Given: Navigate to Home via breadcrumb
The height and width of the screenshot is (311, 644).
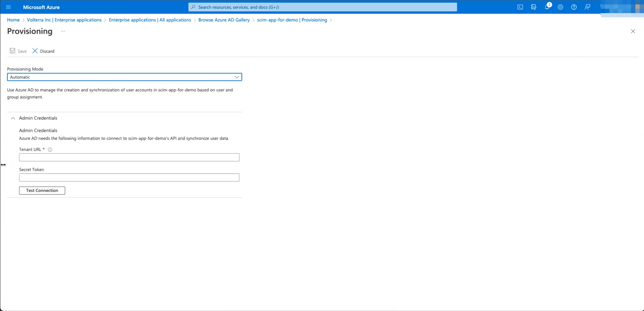Looking at the screenshot, I should 13,20.
